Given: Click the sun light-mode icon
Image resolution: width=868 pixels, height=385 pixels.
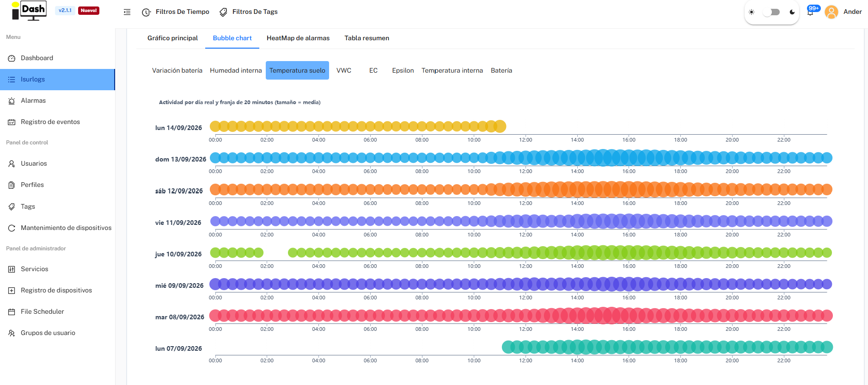Looking at the screenshot, I should click(x=752, y=12).
